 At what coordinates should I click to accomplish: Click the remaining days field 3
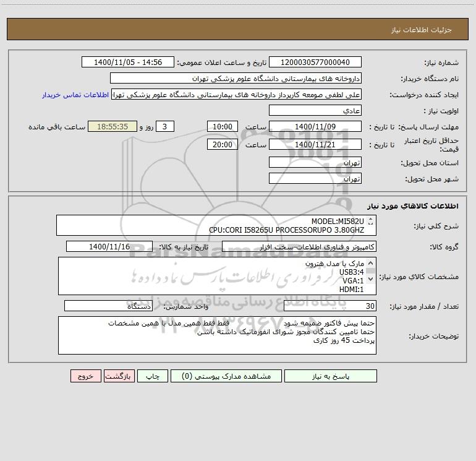click(x=165, y=126)
